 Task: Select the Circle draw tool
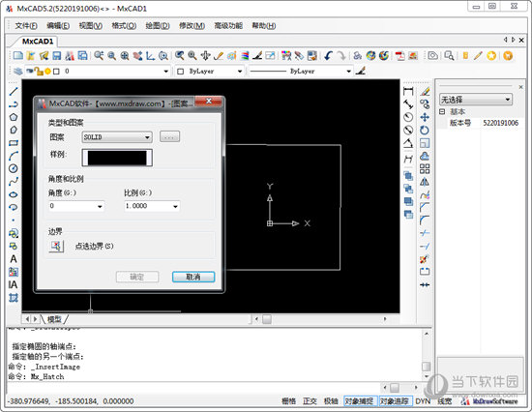click(x=14, y=168)
